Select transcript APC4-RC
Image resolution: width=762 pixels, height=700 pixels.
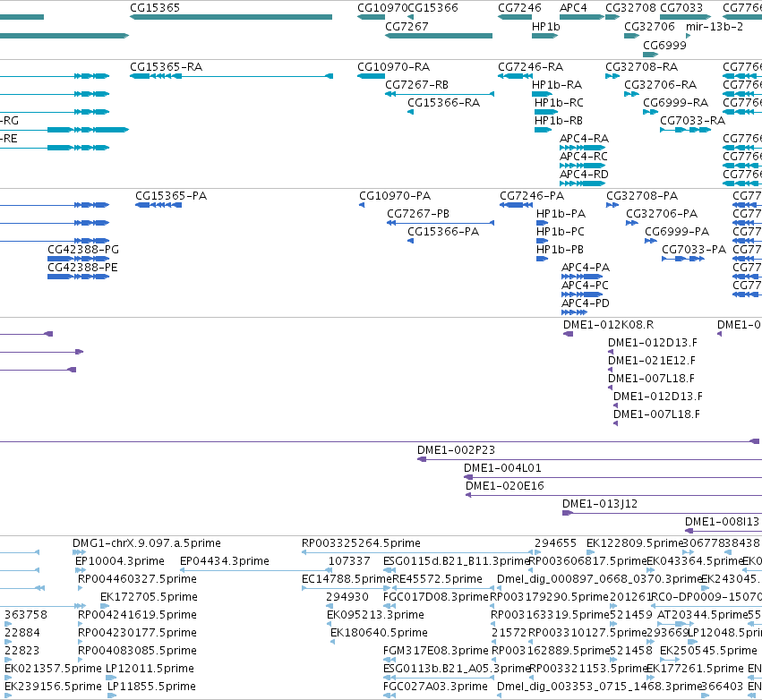[x=583, y=157]
